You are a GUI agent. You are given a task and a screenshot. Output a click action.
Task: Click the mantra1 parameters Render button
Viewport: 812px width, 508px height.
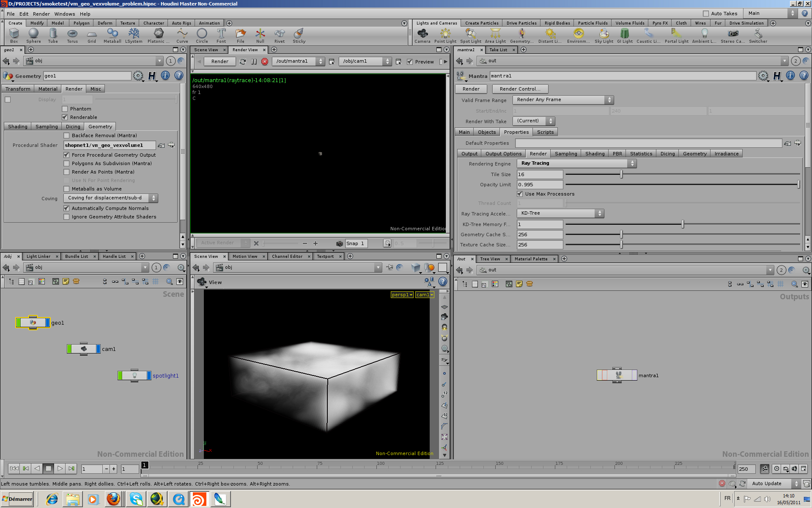point(471,89)
